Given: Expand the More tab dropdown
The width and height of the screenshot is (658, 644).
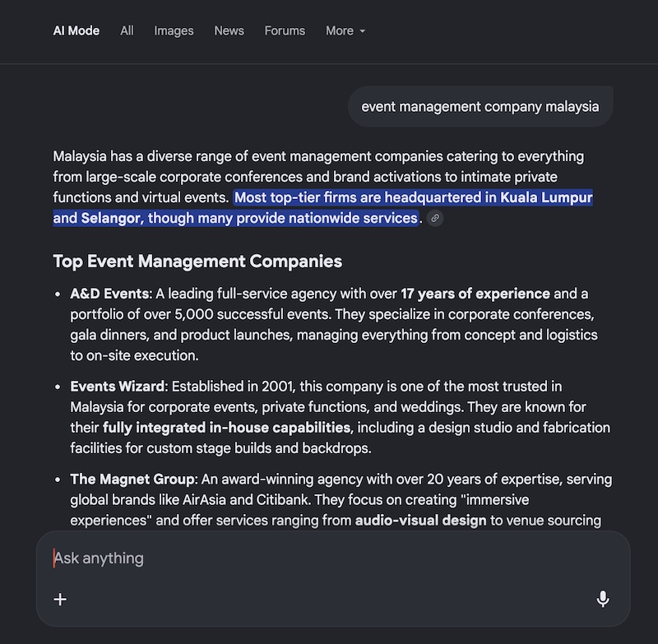Looking at the screenshot, I should click(x=345, y=30).
